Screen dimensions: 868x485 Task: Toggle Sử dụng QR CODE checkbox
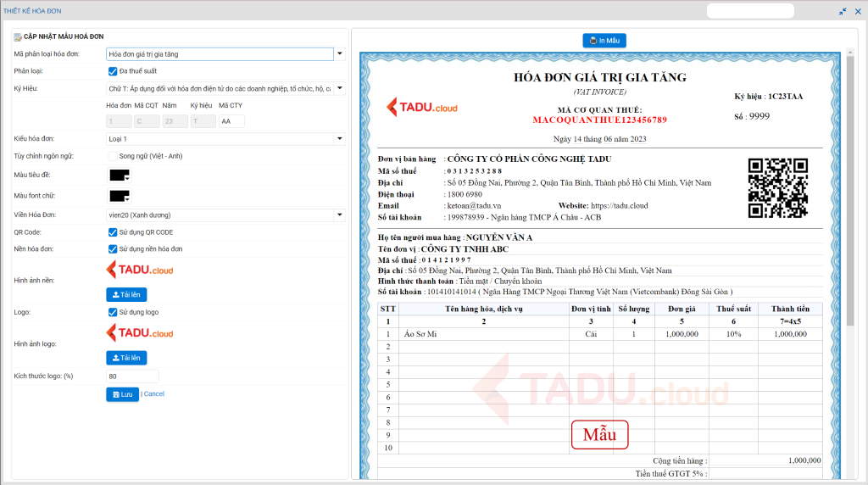click(x=113, y=232)
